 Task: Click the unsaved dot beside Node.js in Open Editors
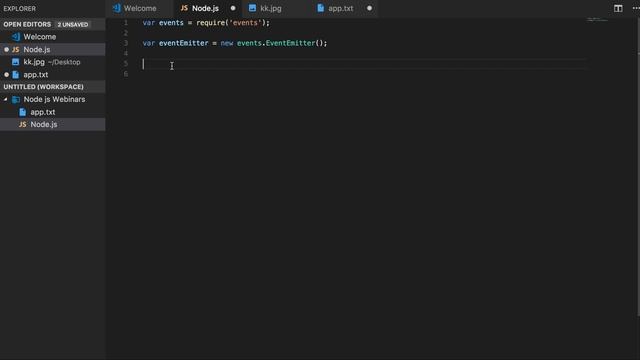click(6, 49)
